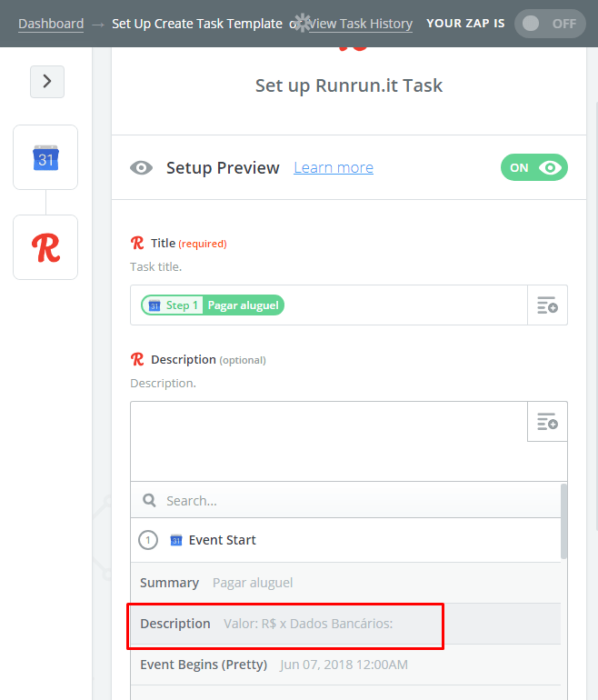
Task: Click into the Description text field
Action: 329,441
